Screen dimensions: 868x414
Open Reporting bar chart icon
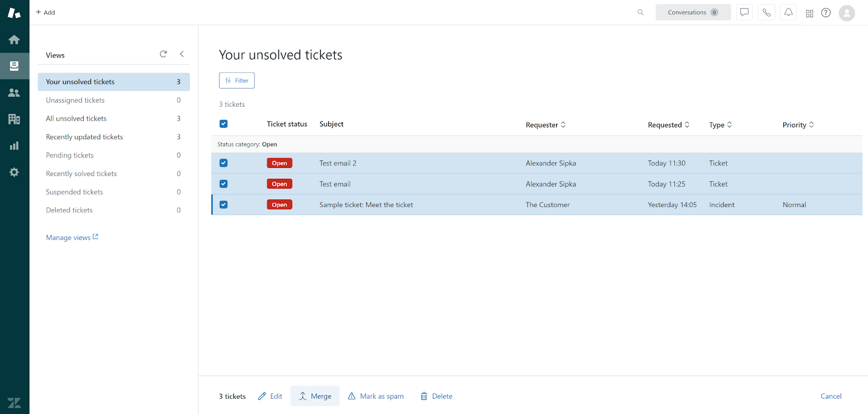pos(14,146)
